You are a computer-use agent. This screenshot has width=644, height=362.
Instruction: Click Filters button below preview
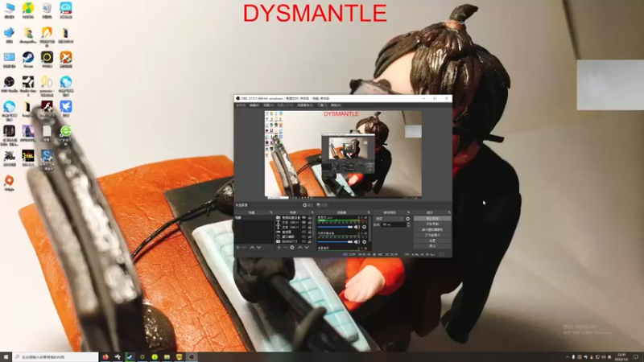(323, 205)
